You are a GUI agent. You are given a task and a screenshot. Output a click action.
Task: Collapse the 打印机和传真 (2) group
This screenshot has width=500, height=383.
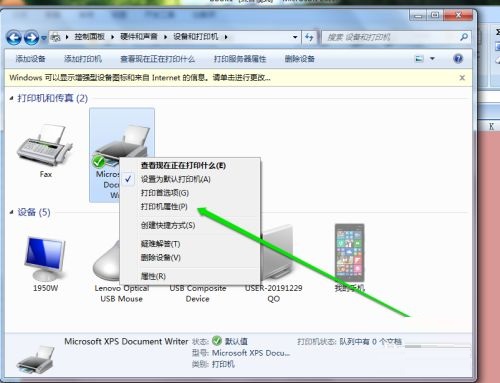click(x=11, y=98)
